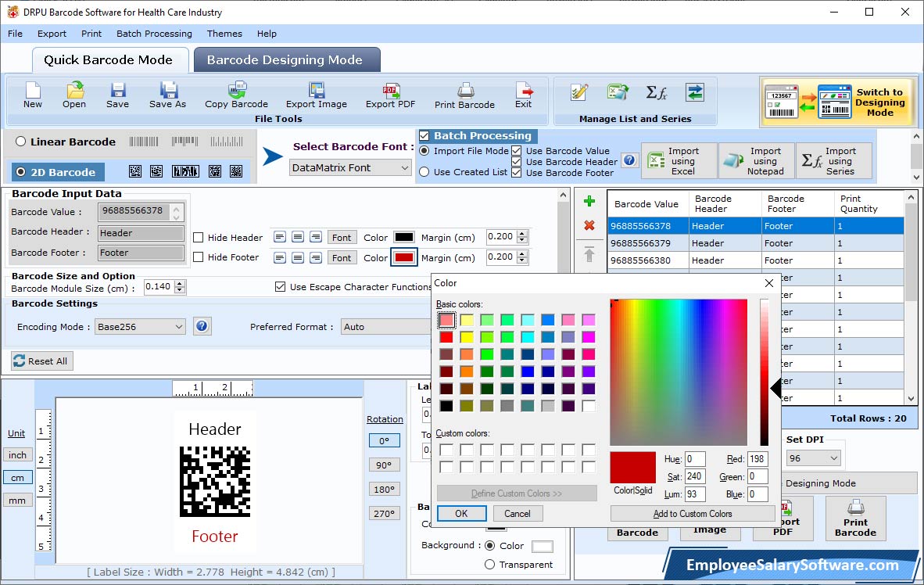Viewport: 924px width, 585px height.
Task: Click the swap arrows icon in Manage List
Action: pos(695,92)
